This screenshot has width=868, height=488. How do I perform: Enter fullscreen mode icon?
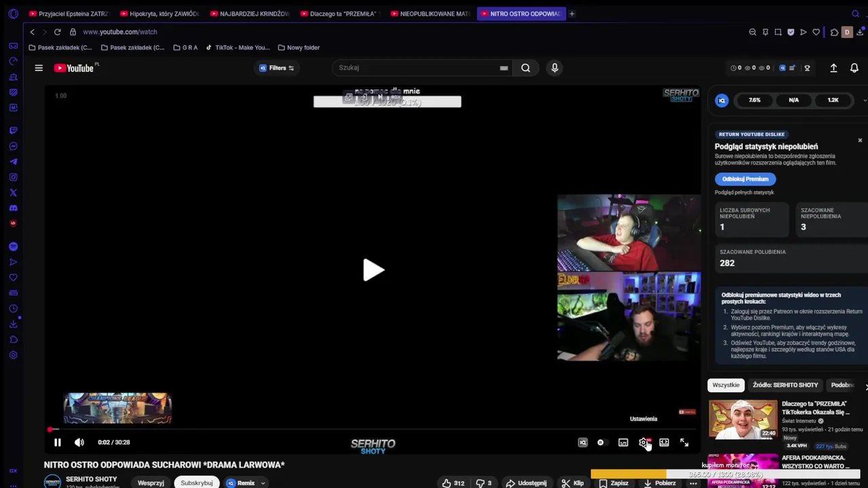point(684,443)
